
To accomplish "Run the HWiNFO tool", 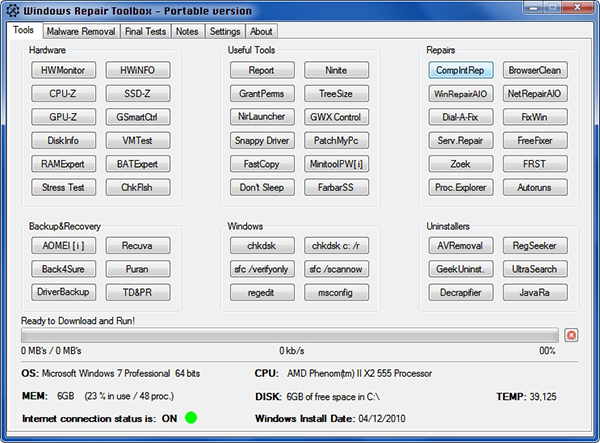I will click(x=138, y=70).
